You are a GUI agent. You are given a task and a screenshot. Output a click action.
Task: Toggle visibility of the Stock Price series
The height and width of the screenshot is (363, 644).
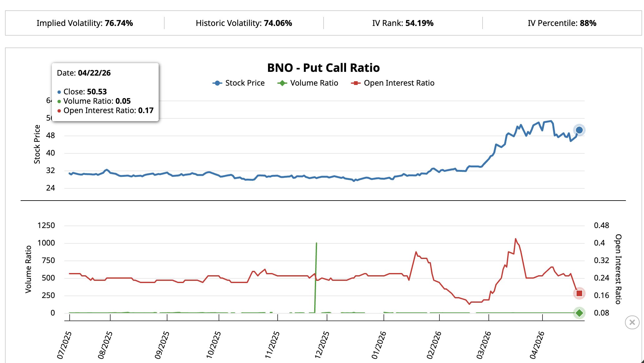[x=245, y=83]
